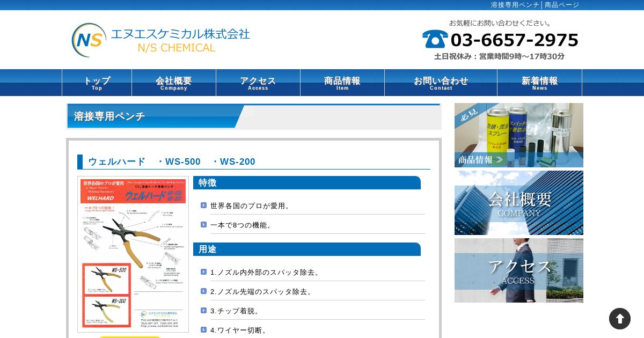Click the 特徴 section header
The height and width of the screenshot is (338, 644).
(307, 182)
